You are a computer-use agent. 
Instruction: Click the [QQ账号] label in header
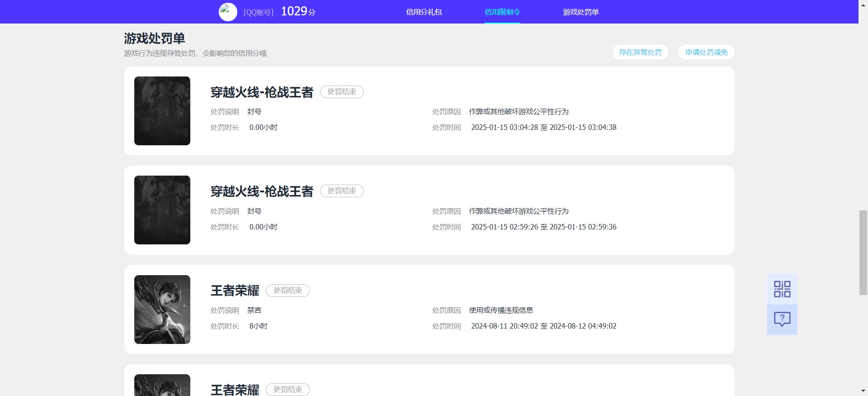pos(259,13)
